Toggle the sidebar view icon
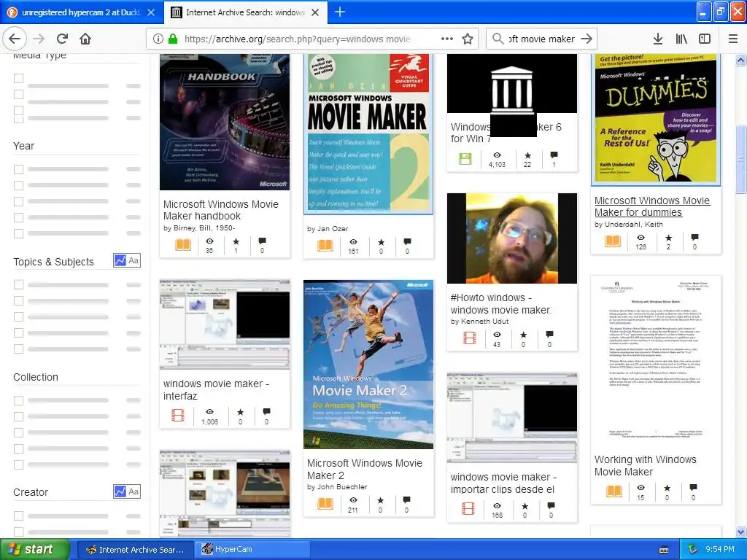Image resolution: width=747 pixels, height=560 pixels. point(705,39)
